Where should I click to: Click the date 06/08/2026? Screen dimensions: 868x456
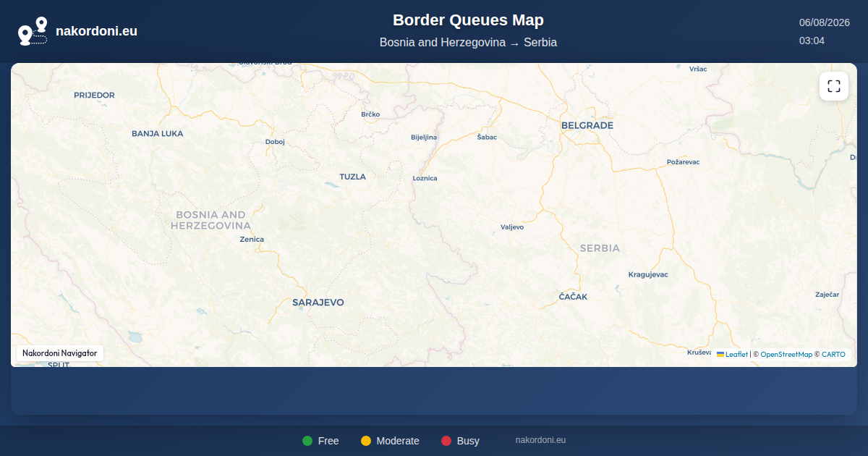(x=825, y=22)
